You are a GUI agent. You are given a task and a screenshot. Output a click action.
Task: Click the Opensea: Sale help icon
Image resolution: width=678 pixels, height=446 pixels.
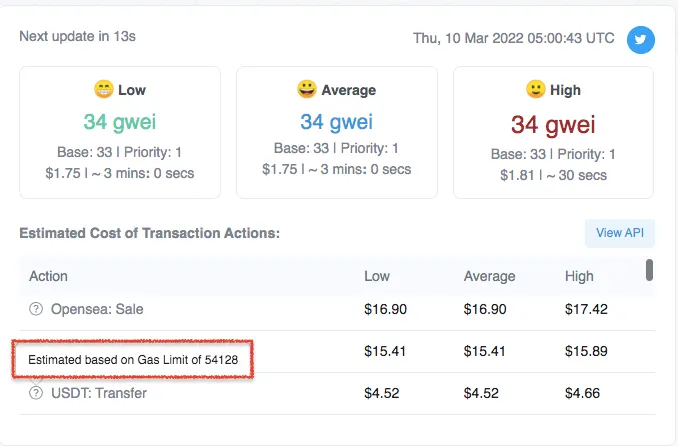37,309
